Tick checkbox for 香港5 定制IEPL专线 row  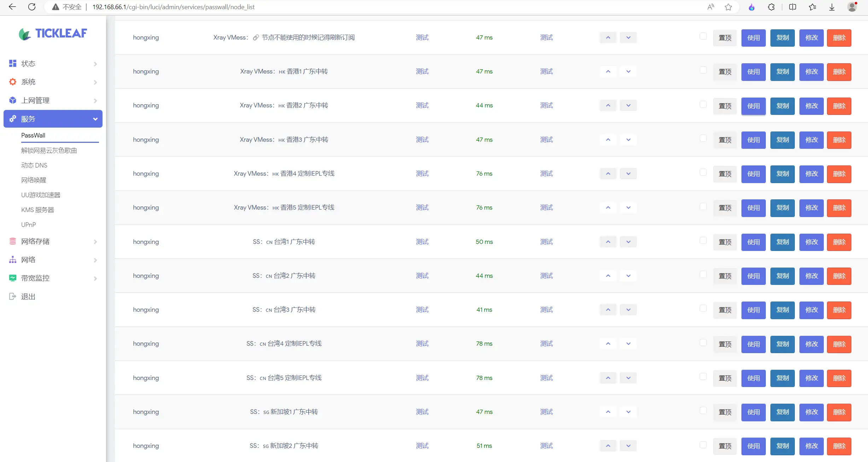pyautogui.click(x=703, y=206)
